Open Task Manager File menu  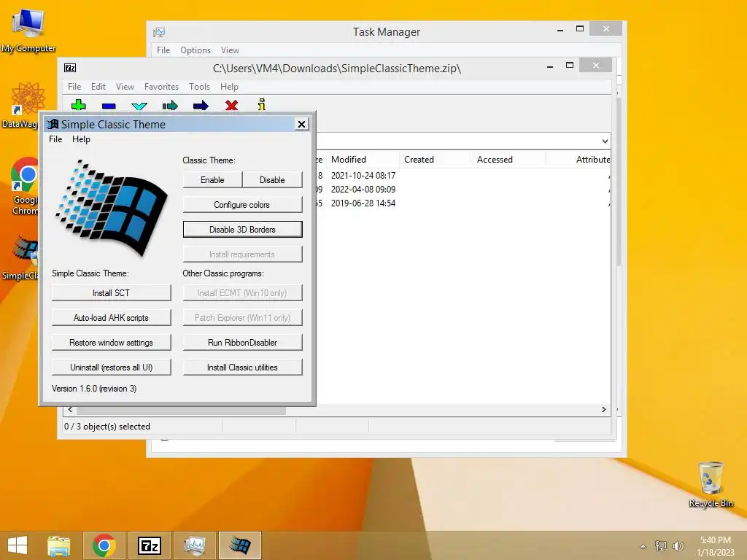(163, 50)
